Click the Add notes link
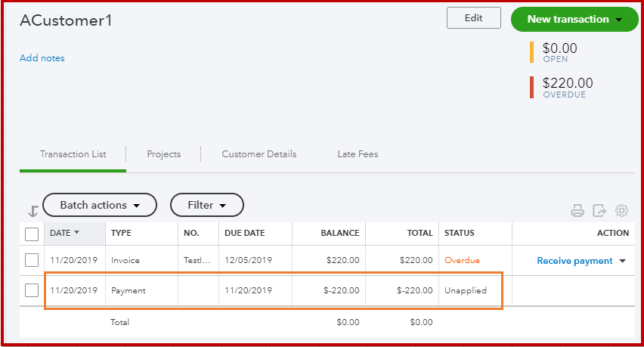This screenshot has height=347, width=644. pos(42,58)
